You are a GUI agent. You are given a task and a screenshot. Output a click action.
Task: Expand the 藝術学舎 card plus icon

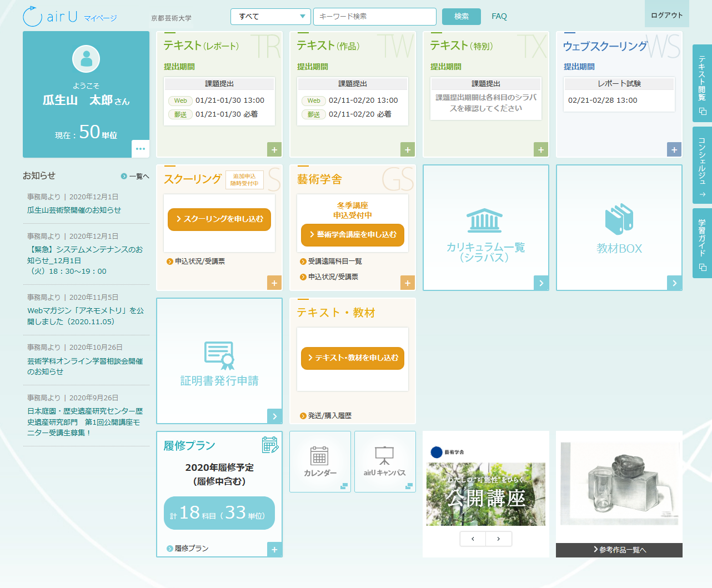(x=408, y=283)
